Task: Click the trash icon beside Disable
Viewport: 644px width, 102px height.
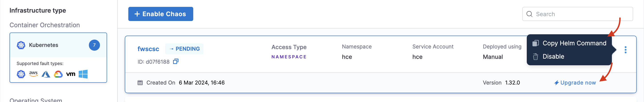Action: pyautogui.click(x=535, y=57)
